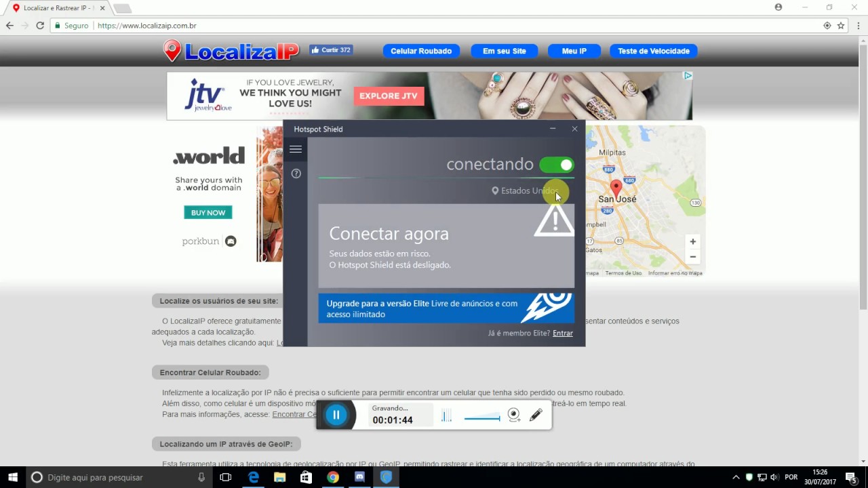This screenshot has width=868, height=488.
Task: Click the Conectar agora panel
Action: pyautogui.click(x=446, y=246)
